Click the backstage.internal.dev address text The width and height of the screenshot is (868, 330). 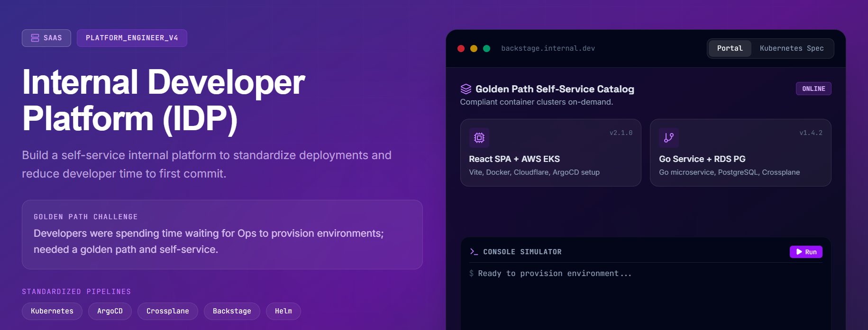coord(548,48)
